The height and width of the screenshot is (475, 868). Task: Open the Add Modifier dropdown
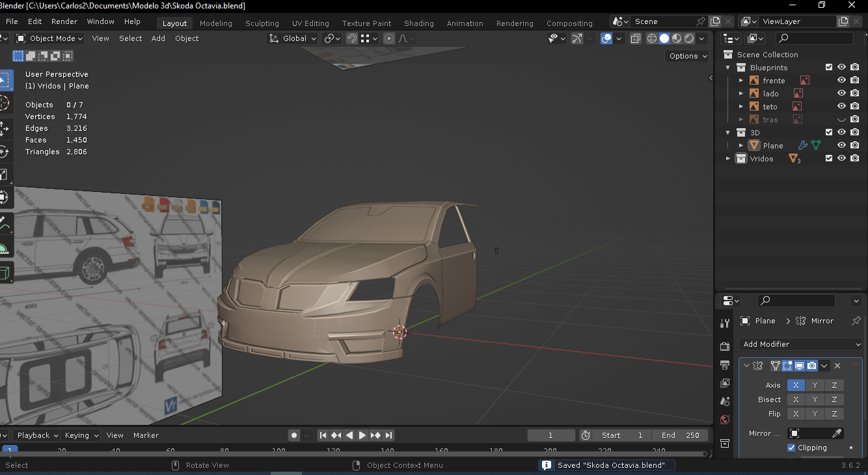pyautogui.click(x=800, y=344)
